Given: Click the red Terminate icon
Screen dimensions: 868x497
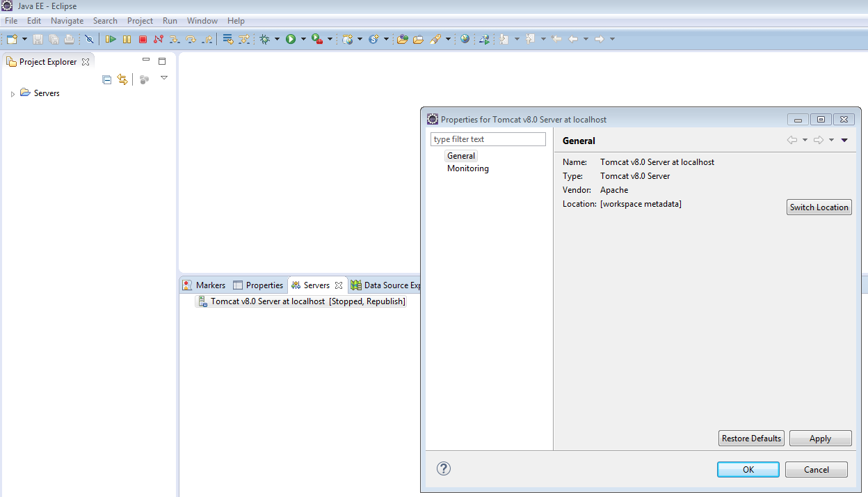Looking at the screenshot, I should pos(143,39).
